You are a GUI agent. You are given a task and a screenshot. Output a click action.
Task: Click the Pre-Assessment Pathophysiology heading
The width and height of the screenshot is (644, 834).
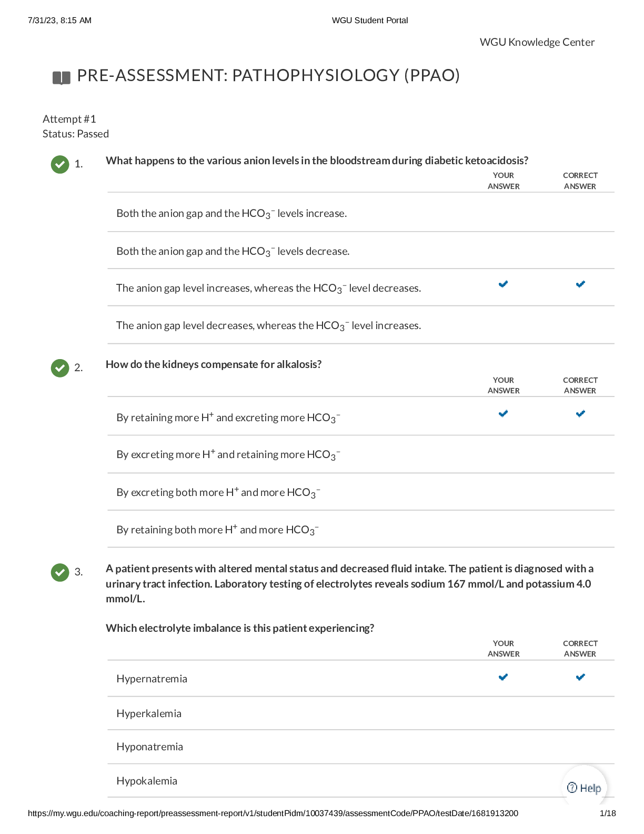pyautogui.click(x=268, y=76)
